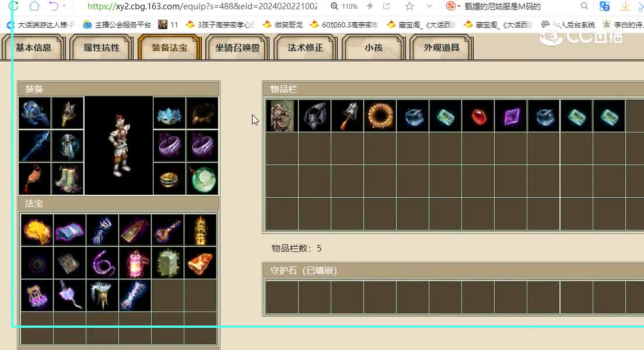Click the browser home icon
Screen dimensions: 644x350
34,6
